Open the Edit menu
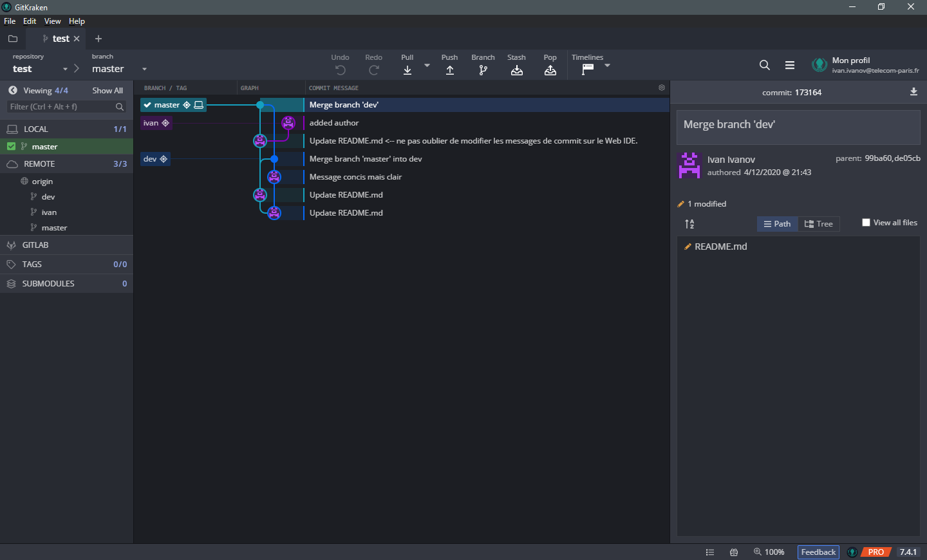Screen dimensions: 927x560 [x=30, y=21]
